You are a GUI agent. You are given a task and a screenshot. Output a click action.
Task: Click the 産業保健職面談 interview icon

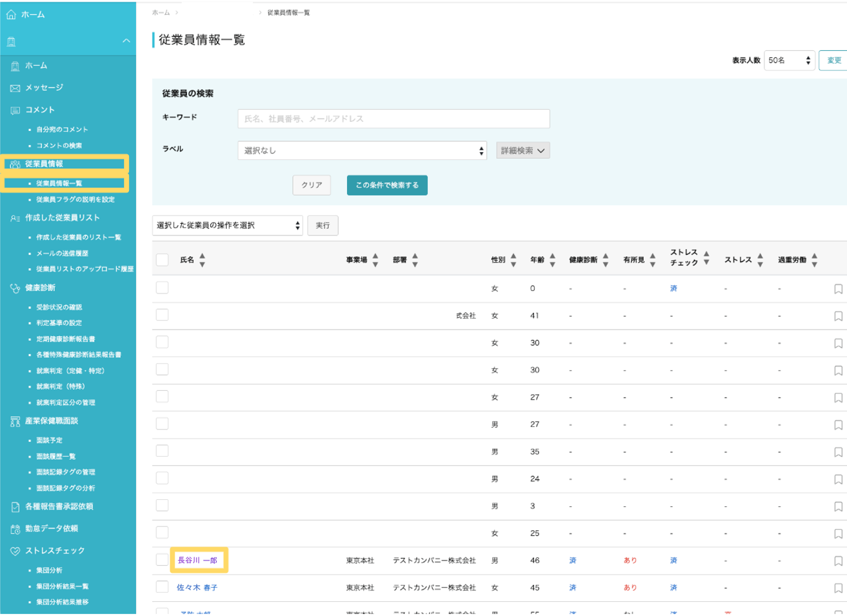(15, 421)
